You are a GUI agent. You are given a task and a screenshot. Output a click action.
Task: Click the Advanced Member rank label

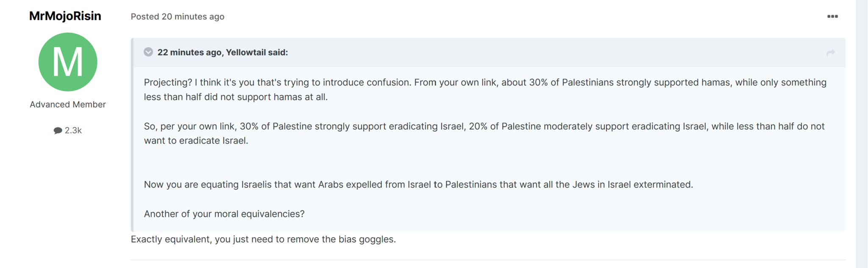coord(68,105)
